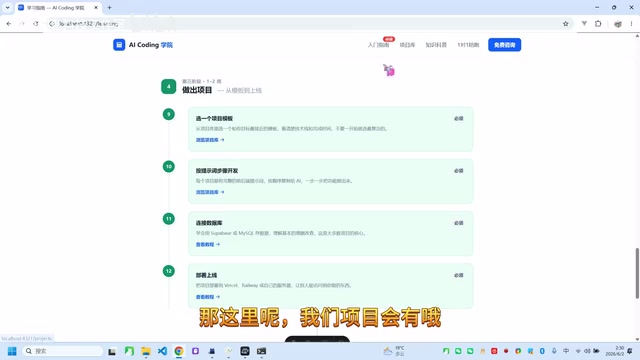Click the Bluetooth tray icon
This screenshot has height=360, width=640.
542,351
